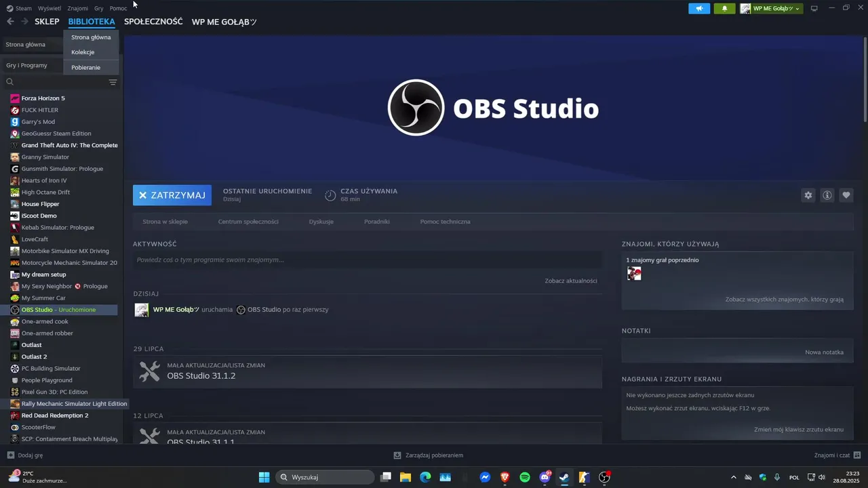Expand the Strona główna sidebar selector
Image resolution: width=868 pixels, height=488 pixels.
click(34, 45)
